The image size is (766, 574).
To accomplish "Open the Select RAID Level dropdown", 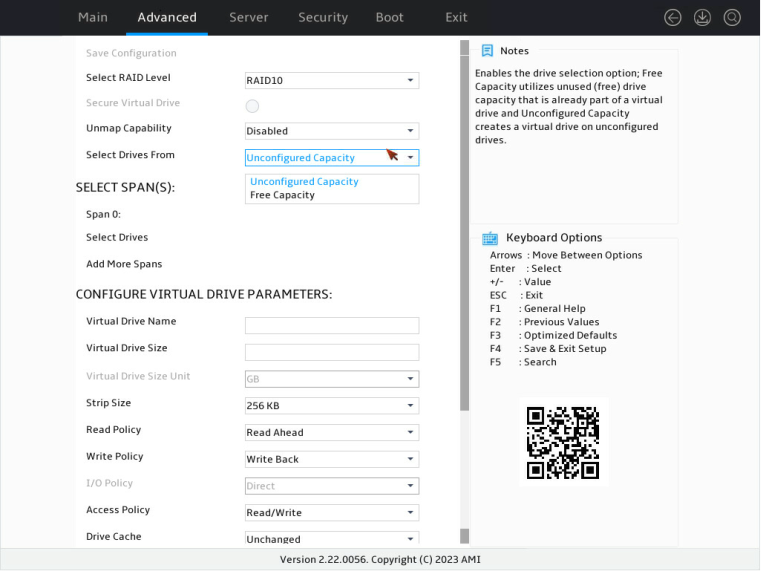I will [x=334, y=81].
